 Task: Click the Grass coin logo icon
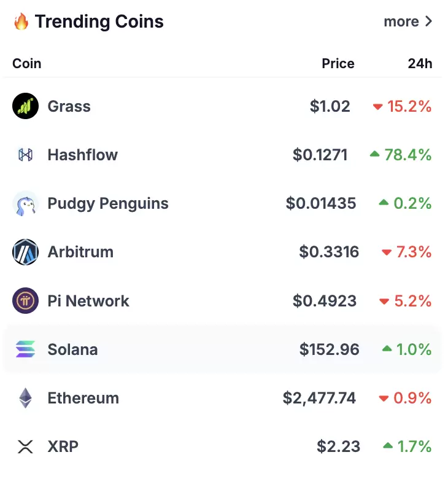pos(25,106)
